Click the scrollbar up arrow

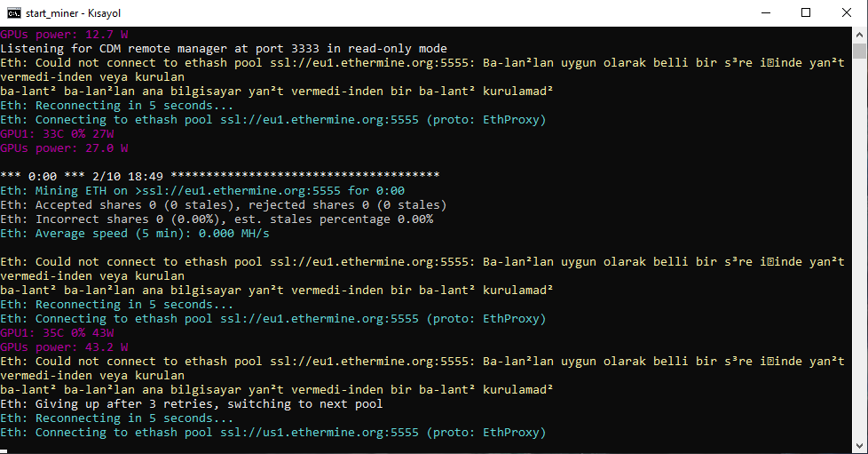pos(859,35)
